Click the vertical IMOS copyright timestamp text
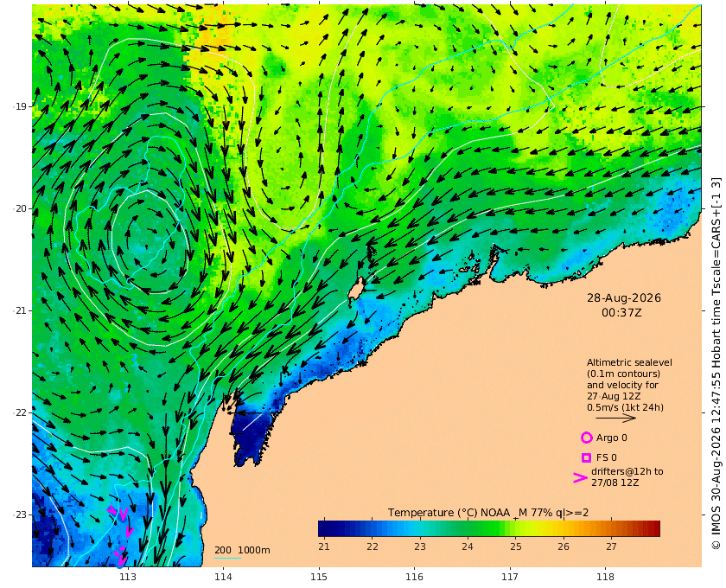726x588 pixels. tap(716, 364)
